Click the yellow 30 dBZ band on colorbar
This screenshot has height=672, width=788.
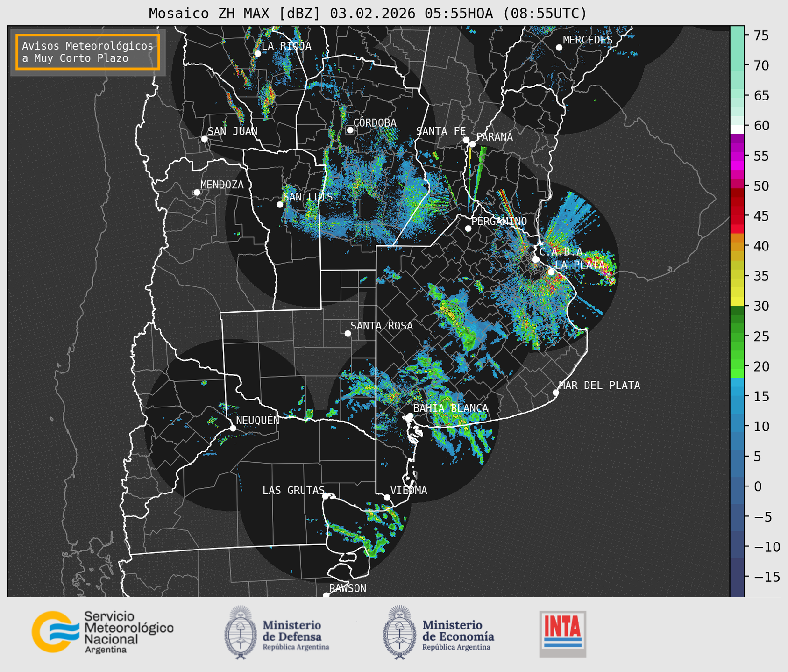(737, 301)
